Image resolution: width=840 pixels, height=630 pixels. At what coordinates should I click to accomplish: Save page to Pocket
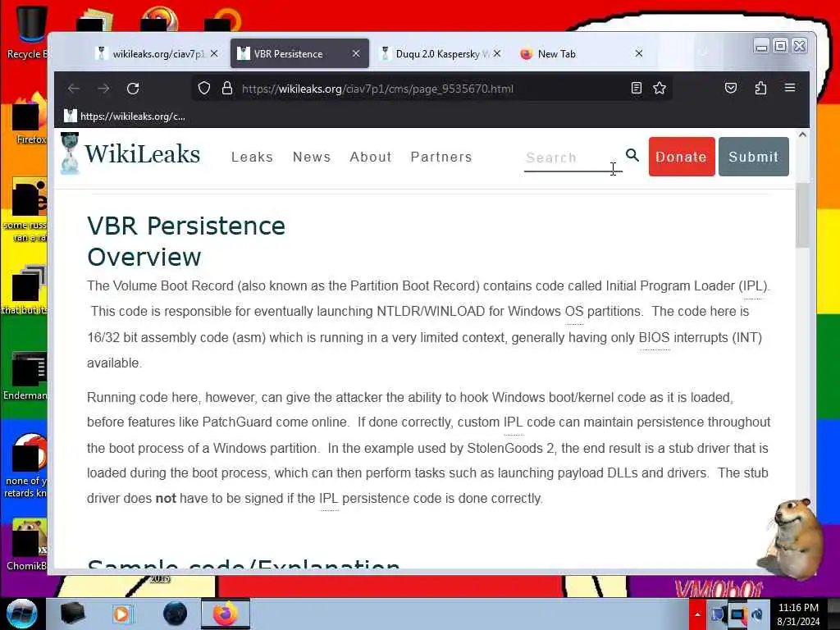[731, 88]
